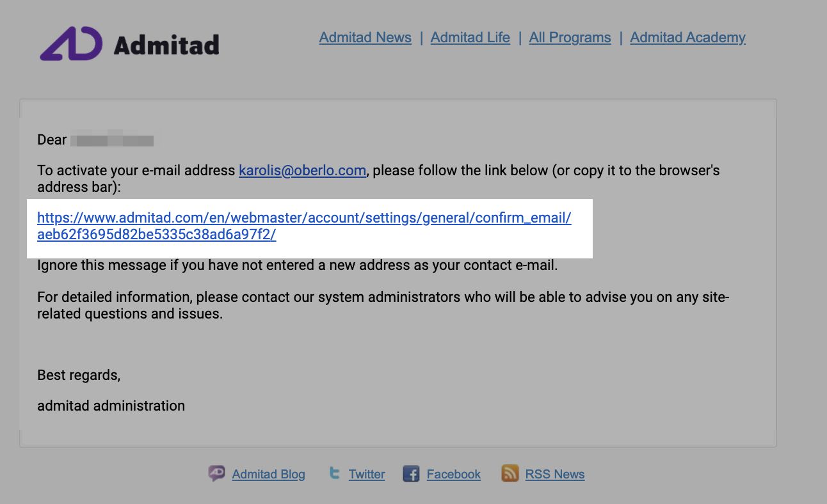Open the Admitad Life link

(470, 38)
